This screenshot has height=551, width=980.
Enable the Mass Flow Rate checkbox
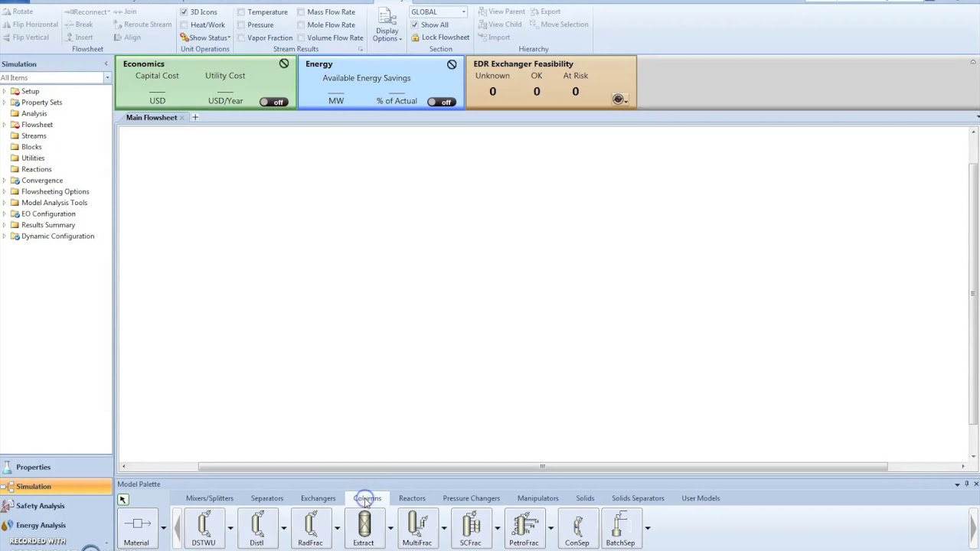click(301, 12)
